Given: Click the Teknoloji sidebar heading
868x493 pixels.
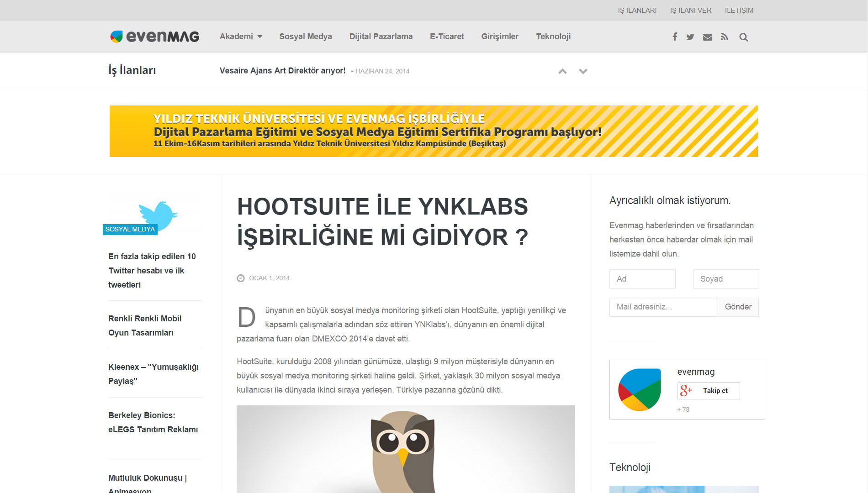Looking at the screenshot, I should coord(630,467).
